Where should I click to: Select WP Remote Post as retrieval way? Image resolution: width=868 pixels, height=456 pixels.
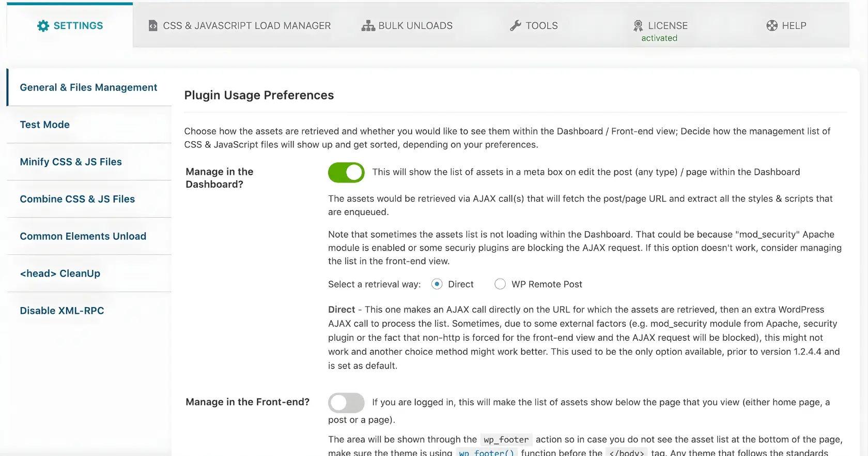click(x=500, y=284)
